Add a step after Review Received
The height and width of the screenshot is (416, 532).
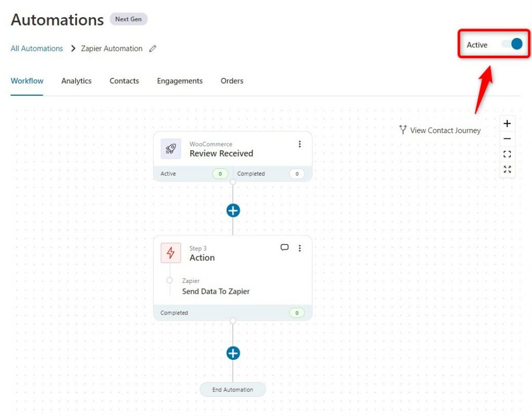[233, 211]
